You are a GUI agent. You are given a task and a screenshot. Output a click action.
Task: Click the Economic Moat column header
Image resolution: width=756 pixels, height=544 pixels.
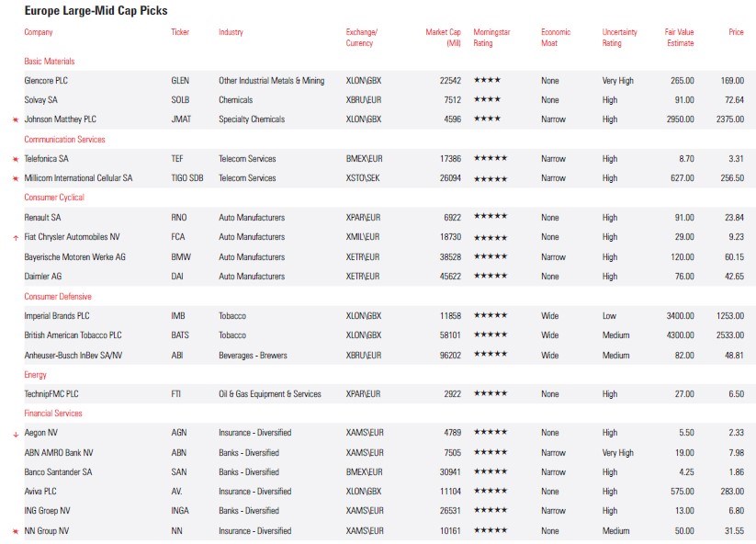pyautogui.click(x=556, y=38)
